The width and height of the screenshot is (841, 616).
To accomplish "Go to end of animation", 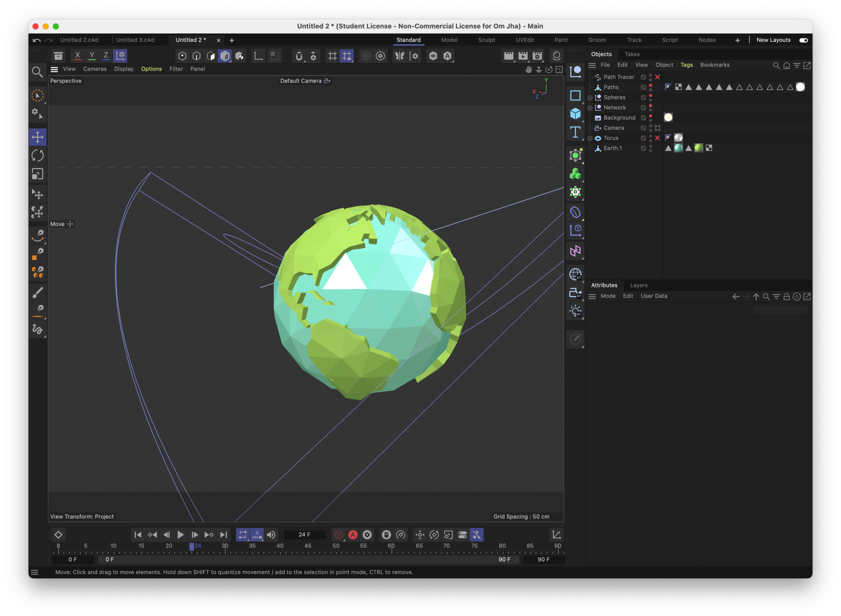I will [x=223, y=535].
